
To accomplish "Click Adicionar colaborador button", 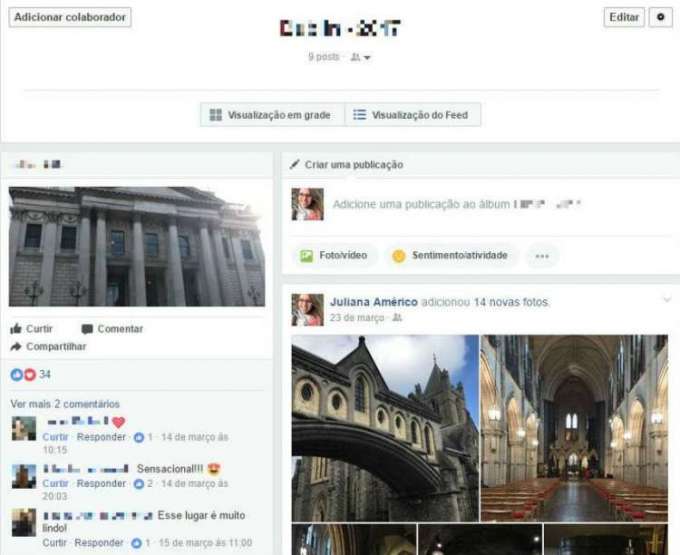I will 70,17.
